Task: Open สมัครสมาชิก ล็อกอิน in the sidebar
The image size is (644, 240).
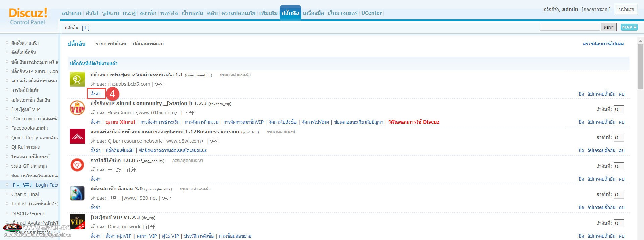Action: point(31,100)
